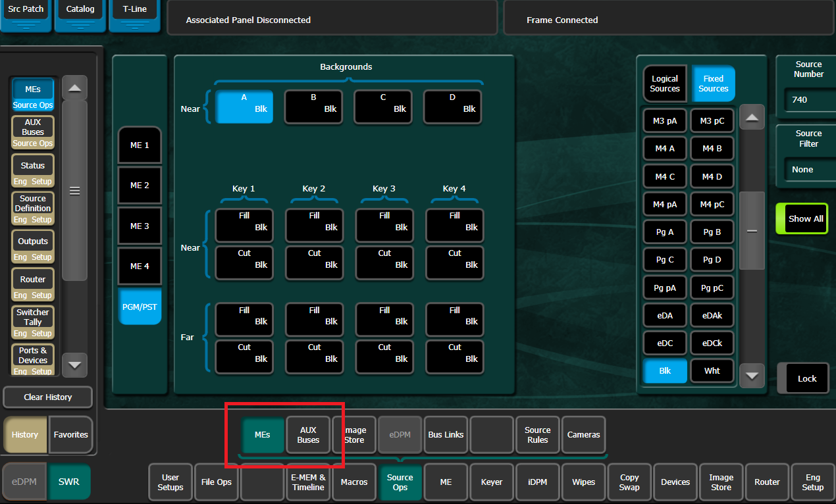Open the Source Definition Eng Setup menu

pyautogui.click(x=33, y=208)
